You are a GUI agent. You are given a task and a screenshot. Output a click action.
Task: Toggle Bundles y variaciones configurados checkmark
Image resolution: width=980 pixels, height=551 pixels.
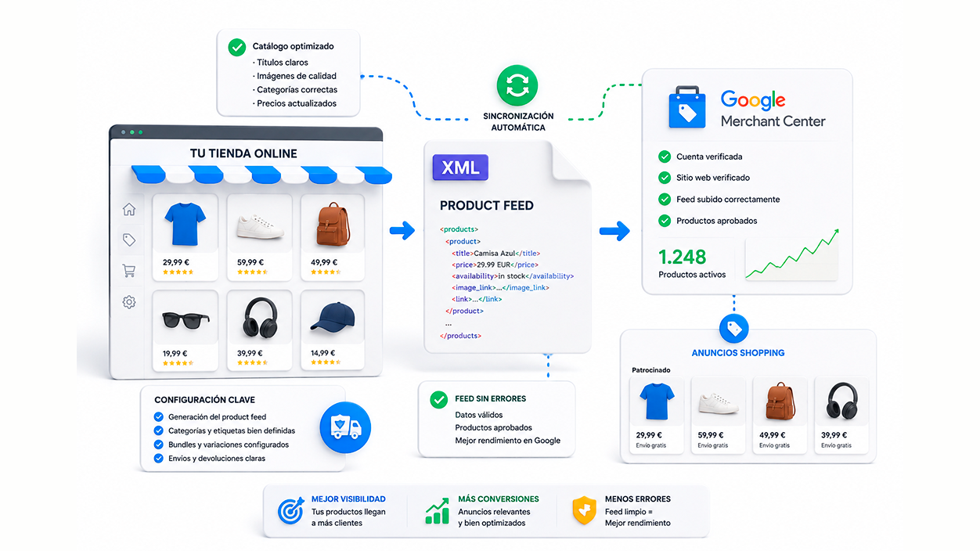(x=159, y=445)
